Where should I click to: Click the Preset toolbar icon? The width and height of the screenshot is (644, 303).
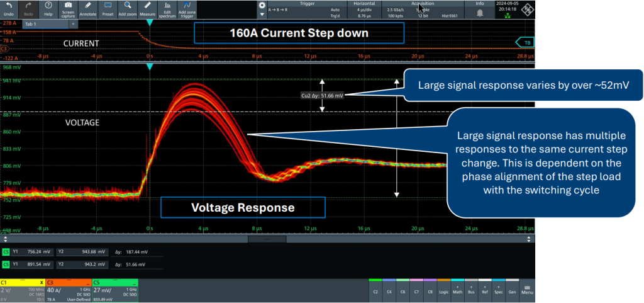108,9
